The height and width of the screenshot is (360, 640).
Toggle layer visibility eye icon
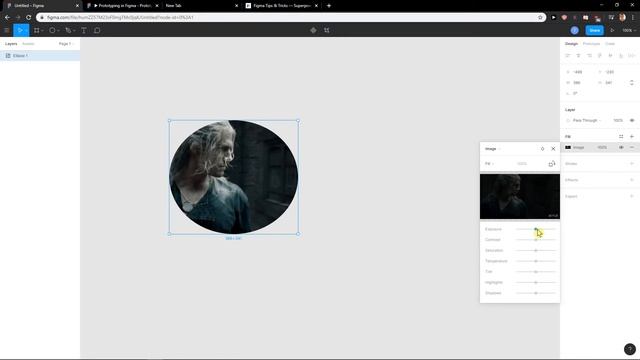click(632, 120)
